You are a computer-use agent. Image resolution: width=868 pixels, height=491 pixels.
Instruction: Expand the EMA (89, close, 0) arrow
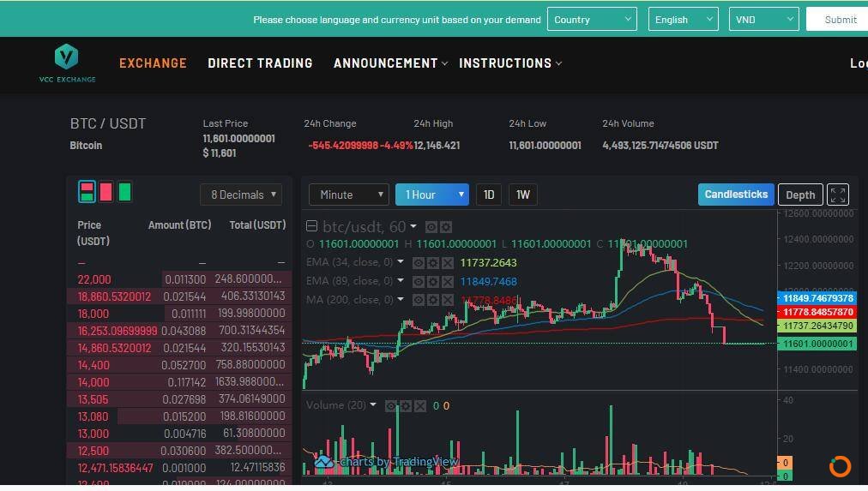coord(401,281)
